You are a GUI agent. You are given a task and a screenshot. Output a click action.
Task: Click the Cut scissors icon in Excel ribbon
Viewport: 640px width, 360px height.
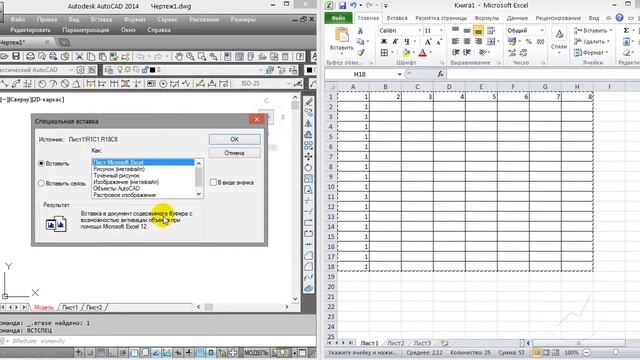[360, 31]
